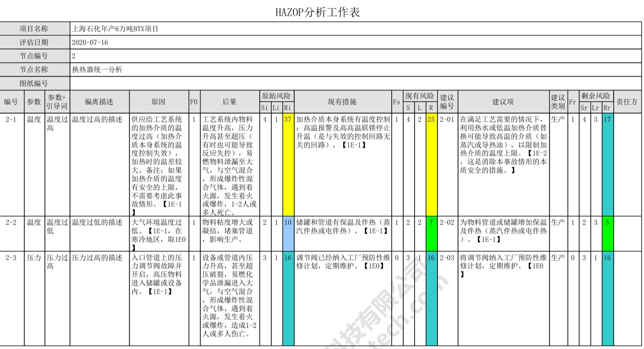Click the green residual risk cell 5

pyautogui.click(x=608, y=234)
